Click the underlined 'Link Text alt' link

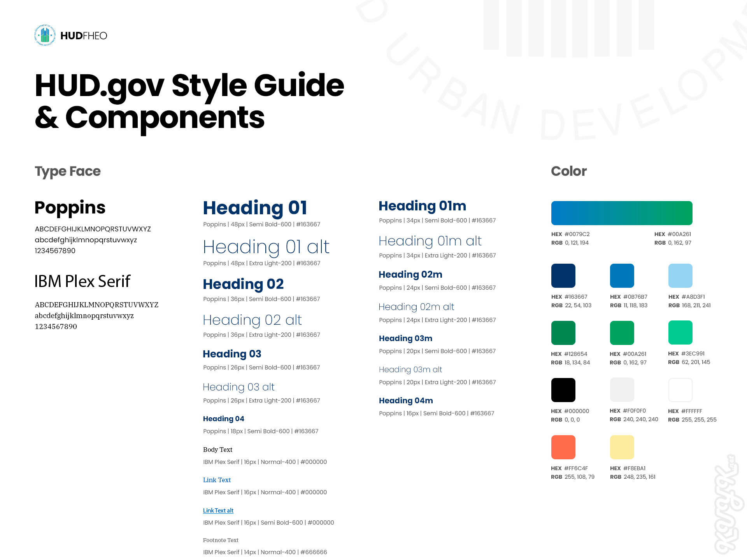[x=218, y=511]
